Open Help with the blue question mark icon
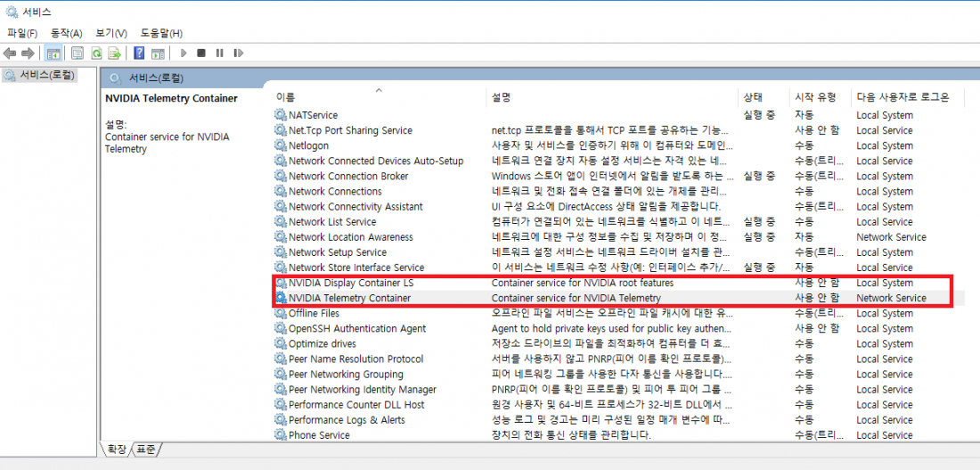Screen dimensions: 980x470 point(139,54)
